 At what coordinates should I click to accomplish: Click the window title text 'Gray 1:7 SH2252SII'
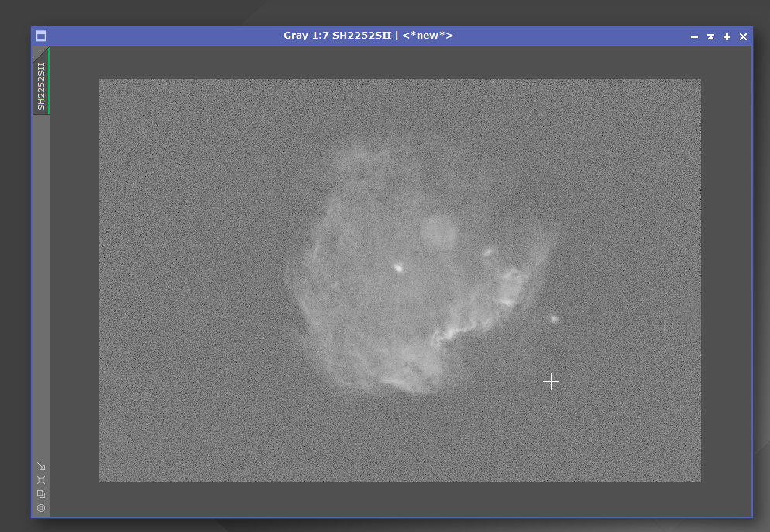coord(338,36)
